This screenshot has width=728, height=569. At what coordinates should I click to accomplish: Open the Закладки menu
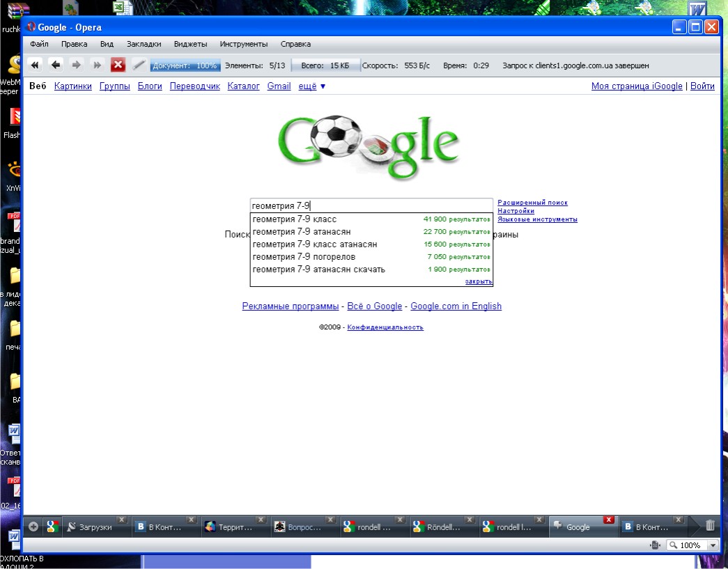click(x=144, y=44)
